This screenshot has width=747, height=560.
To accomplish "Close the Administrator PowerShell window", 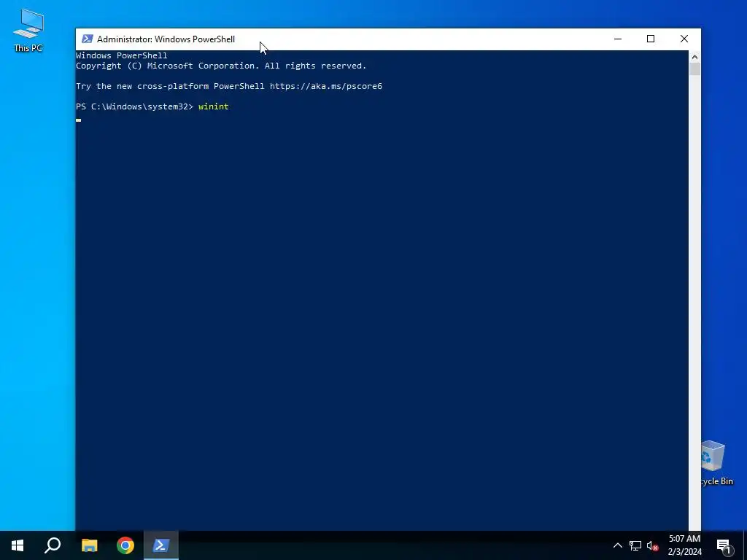I will [684, 39].
